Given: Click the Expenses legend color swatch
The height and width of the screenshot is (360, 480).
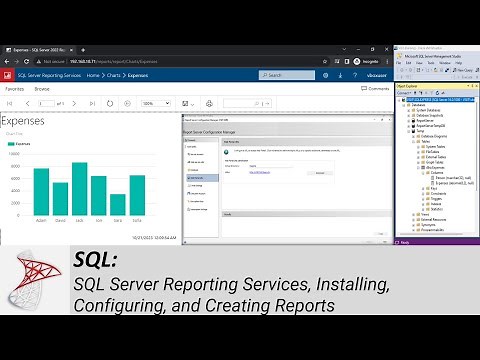Looking at the screenshot, I should click(11, 144).
